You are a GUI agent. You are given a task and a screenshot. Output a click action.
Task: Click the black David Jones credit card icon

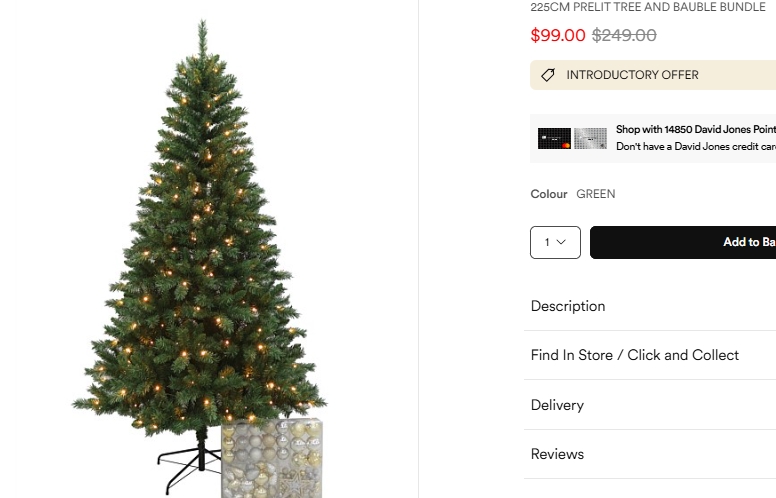coord(554,138)
